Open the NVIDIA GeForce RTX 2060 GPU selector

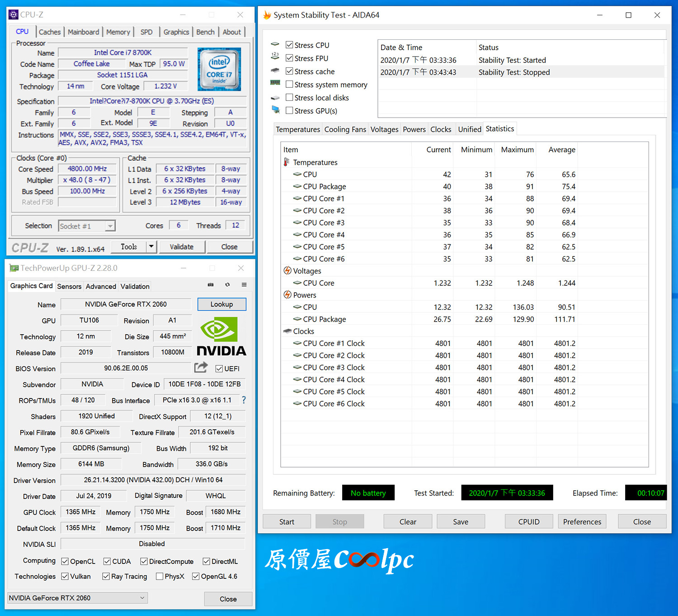click(x=77, y=598)
